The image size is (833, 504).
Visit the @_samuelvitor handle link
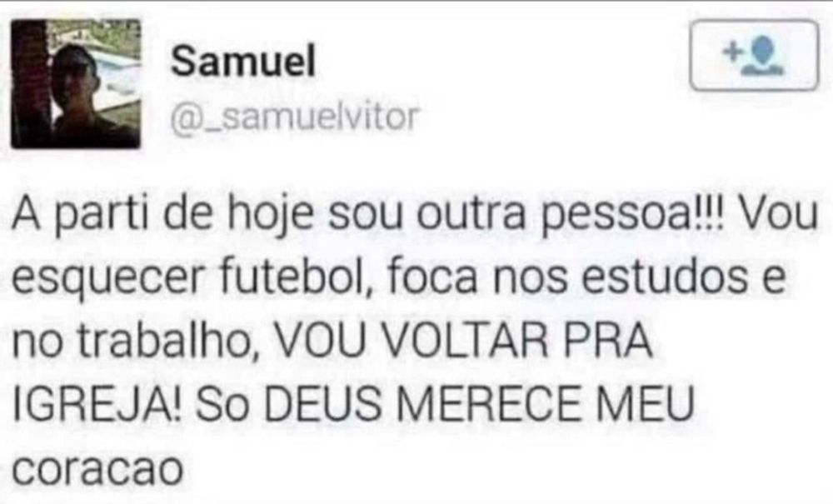[x=295, y=117]
